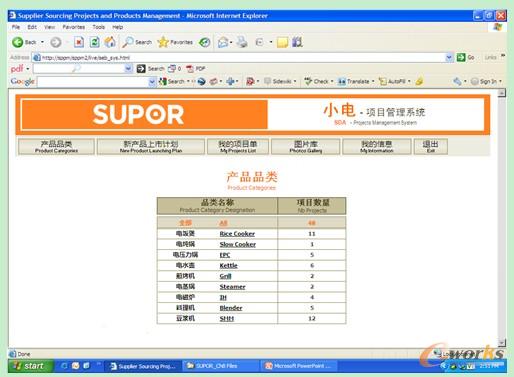The height and width of the screenshot is (377, 514).
Task: Refresh the page with green arrows icon
Action: pos(95,42)
